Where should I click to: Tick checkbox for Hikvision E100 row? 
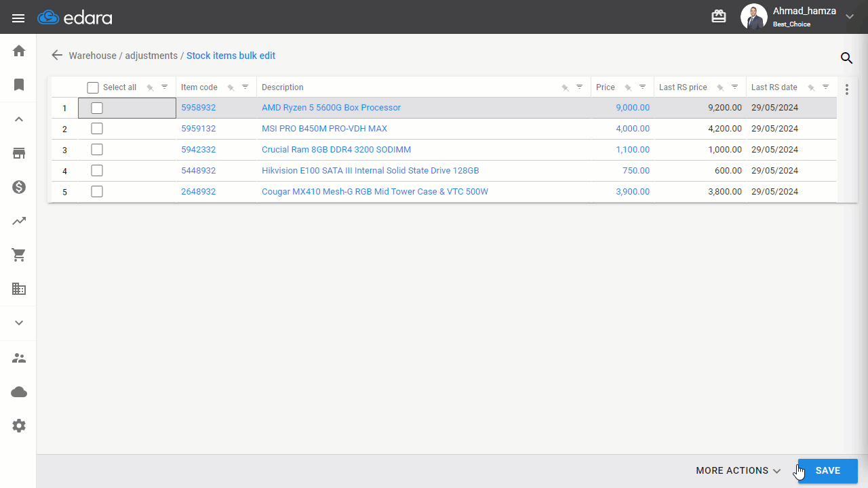[97, 171]
